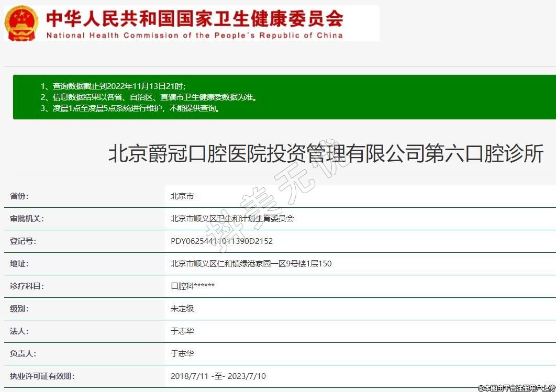Select the province value 北京市
The image size is (556, 392).
pos(182,196)
